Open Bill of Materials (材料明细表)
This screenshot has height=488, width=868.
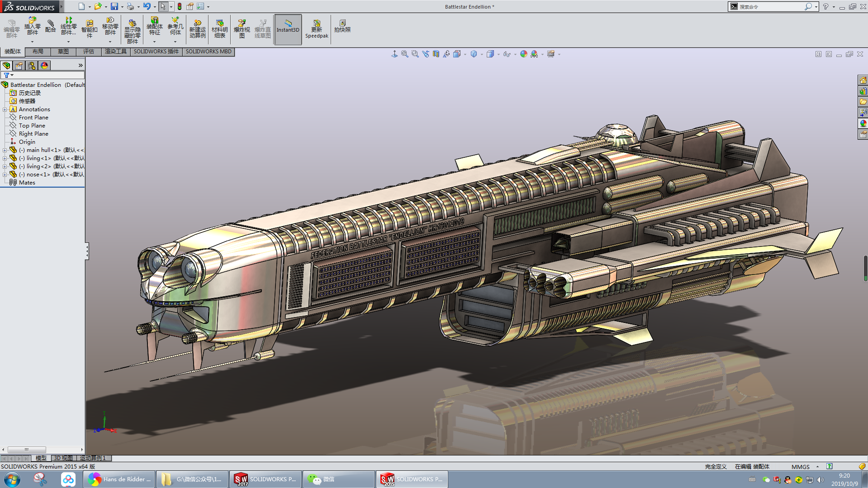tap(220, 29)
